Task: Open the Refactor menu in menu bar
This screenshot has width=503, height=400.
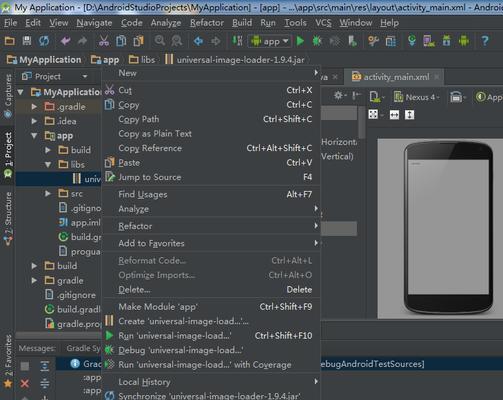Action: [207, 23]
